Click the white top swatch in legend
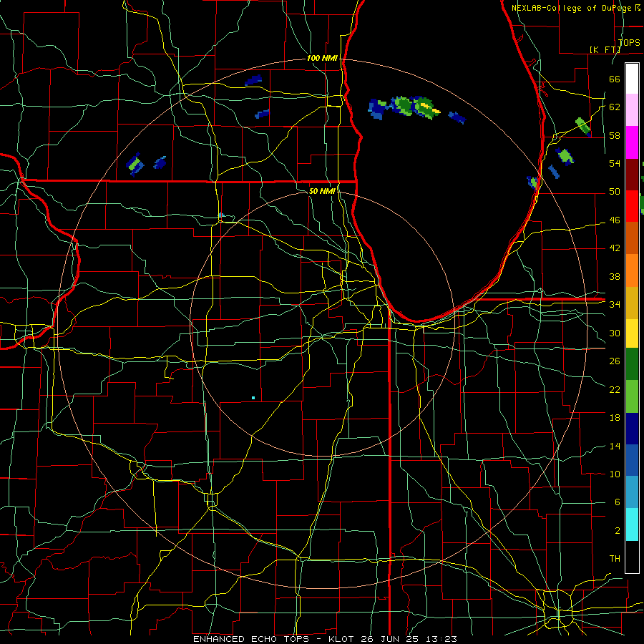644x644 pixels. (632, 79)
